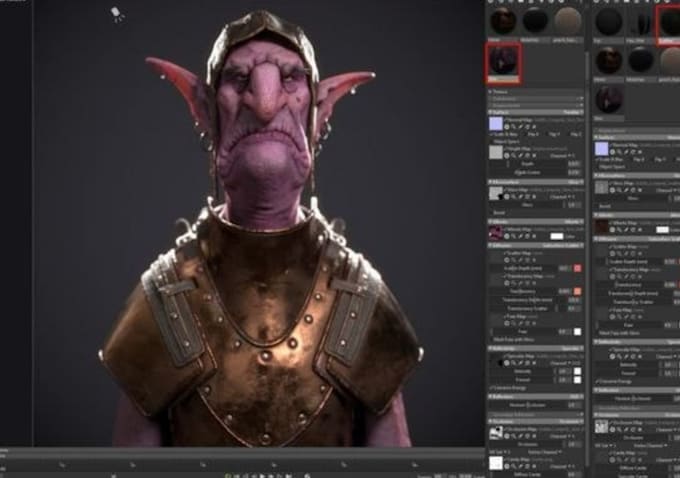Click the Height Map gray texture slot
Screen dimensions: 680x478
496,152
